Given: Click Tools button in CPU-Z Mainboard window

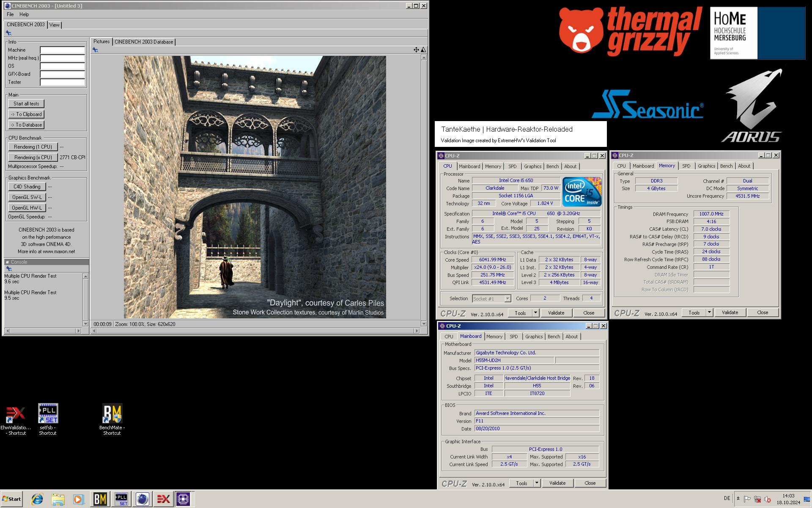Looking at the screenshot, I should (x=521, y=483).
